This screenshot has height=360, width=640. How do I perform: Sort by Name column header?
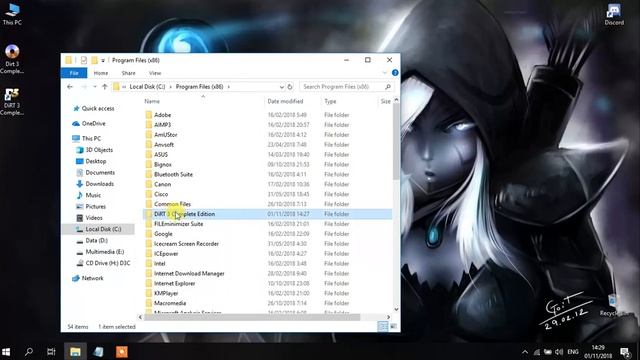pos(152,101)
